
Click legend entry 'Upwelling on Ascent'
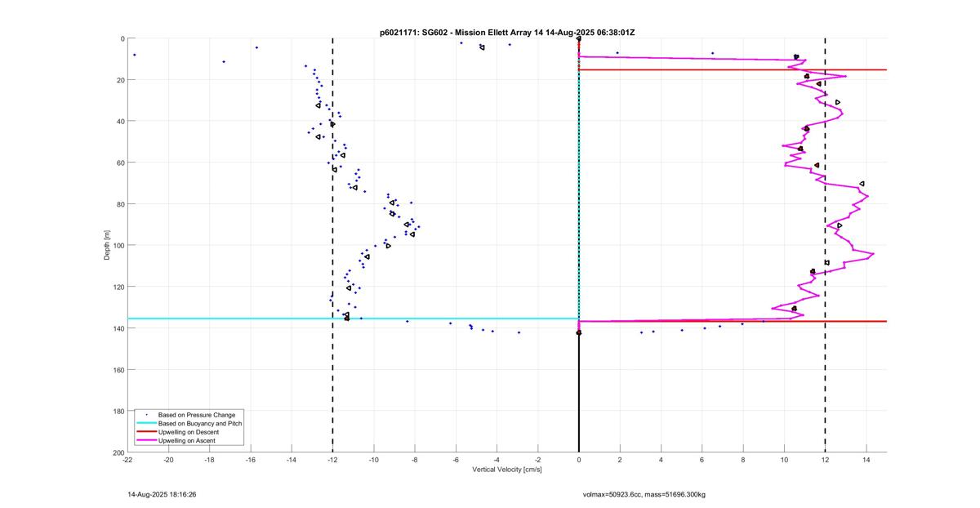point(187,440)
